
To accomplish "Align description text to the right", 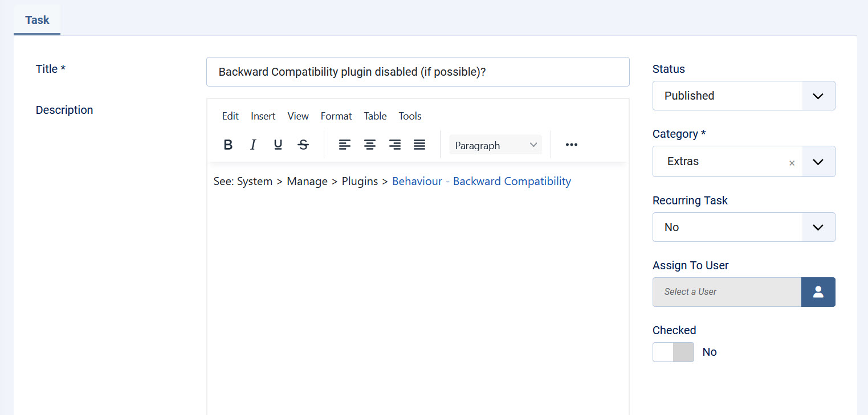I will click(395, 145).
